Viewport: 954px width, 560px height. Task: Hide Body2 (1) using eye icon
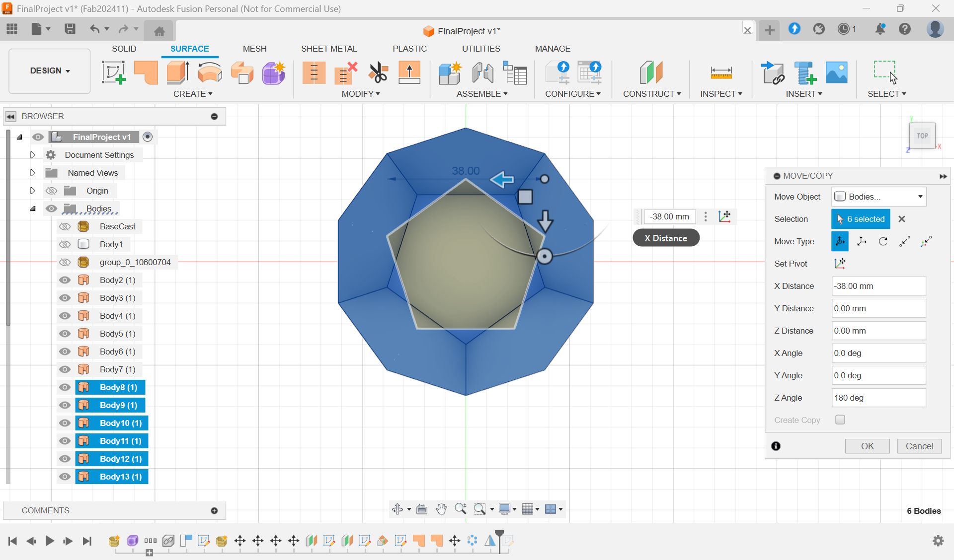pyautogui.click(x=65, y=280)
